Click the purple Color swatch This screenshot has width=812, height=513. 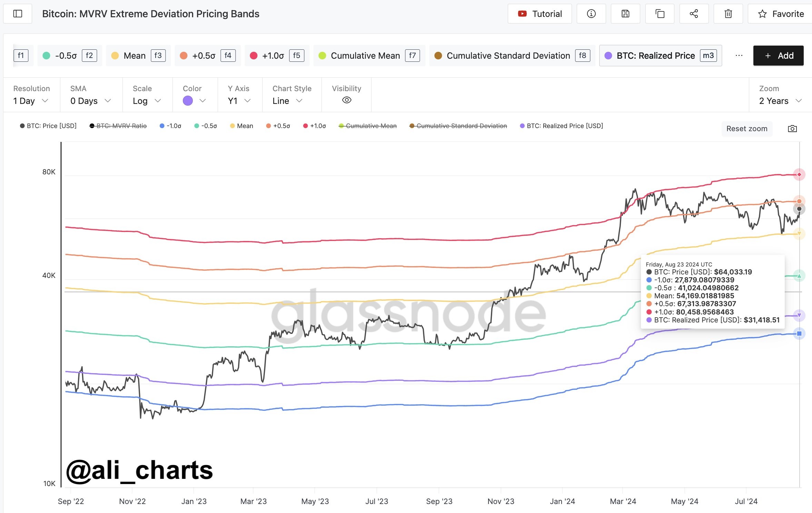point(188,101)
